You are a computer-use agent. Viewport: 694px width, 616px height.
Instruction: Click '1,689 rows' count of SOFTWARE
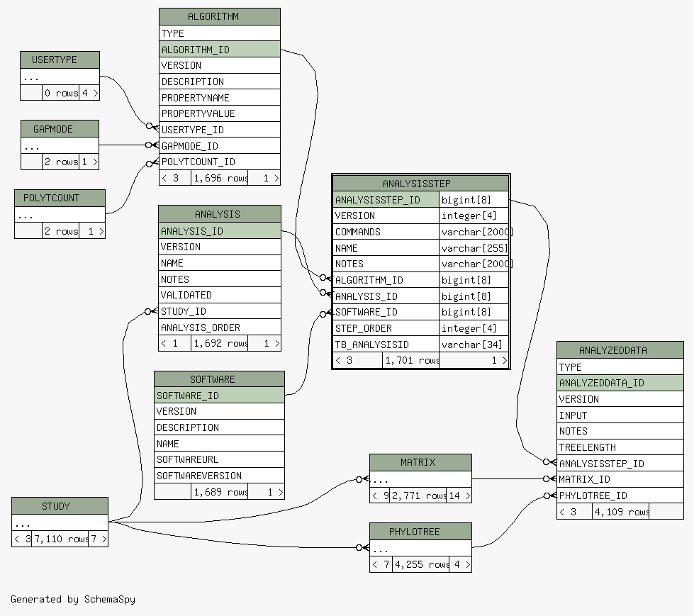(220, 492)
